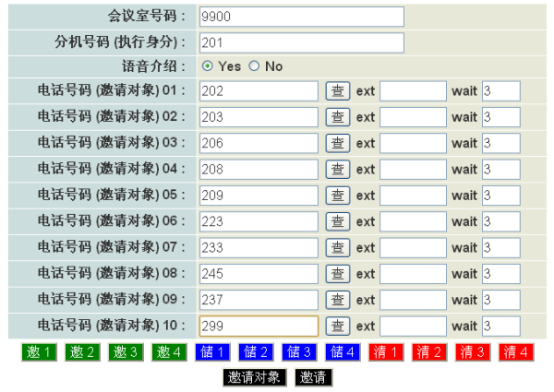Focus the invitee 06 phone field with 223
Viewport: 554px width, 392px height.
point(259,222)
